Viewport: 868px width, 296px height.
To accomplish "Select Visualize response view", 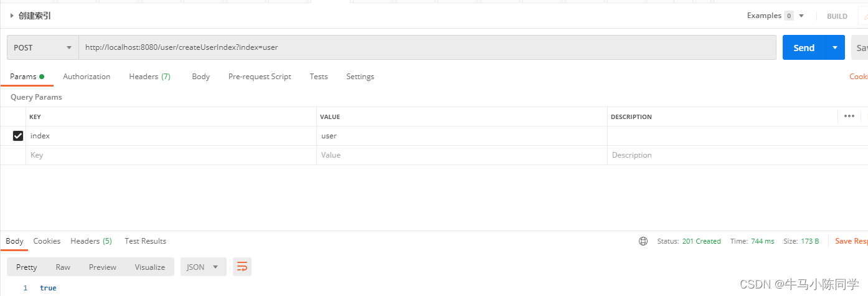I will click(150, 267).
